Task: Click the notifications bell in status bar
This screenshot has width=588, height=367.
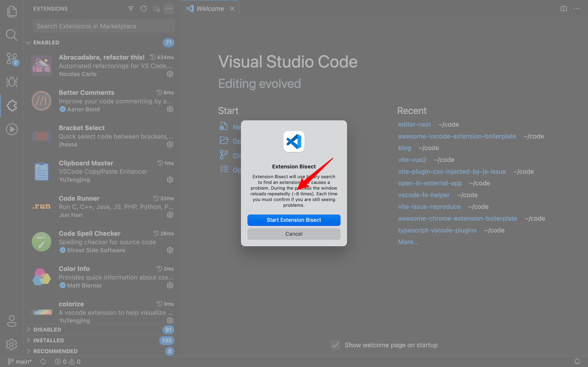Action: click(577, 361)
